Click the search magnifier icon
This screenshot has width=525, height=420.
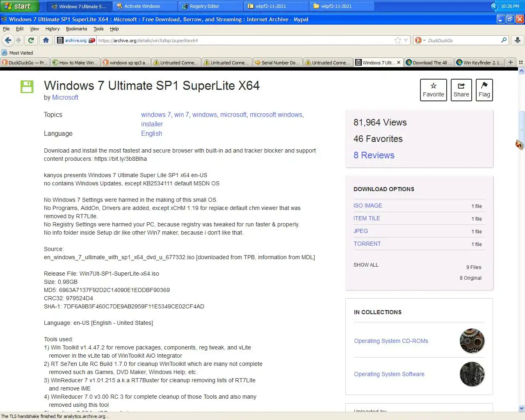click(504, 40)
